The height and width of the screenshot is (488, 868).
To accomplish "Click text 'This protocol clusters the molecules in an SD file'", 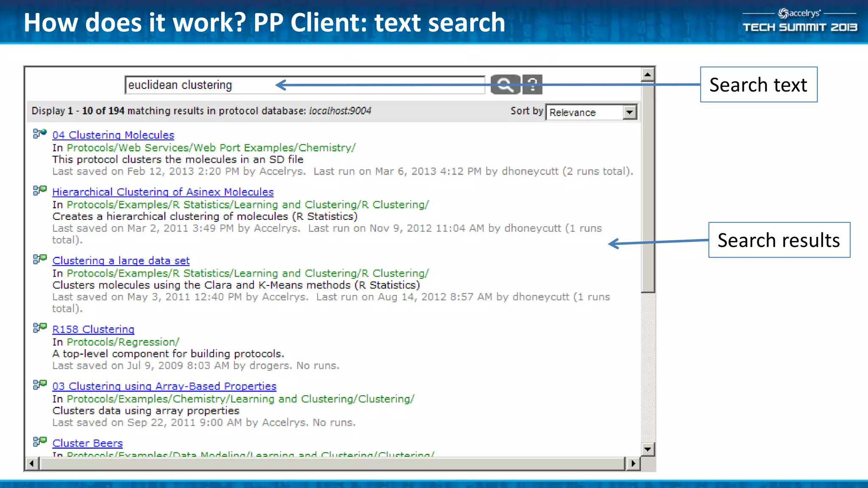I will 178,160.
